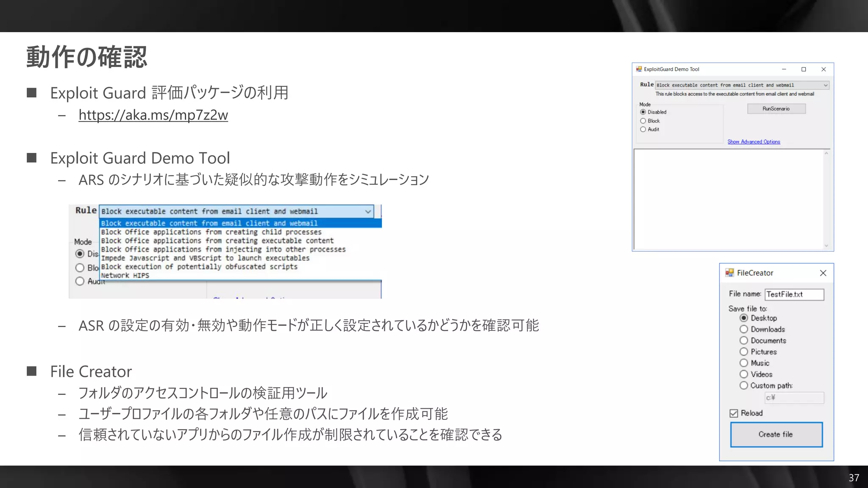The width and height of the screenshot is (868, 488).
Task: Select the partly hidden Audit radio in enlarged view
Action: [x=80, y=281]
